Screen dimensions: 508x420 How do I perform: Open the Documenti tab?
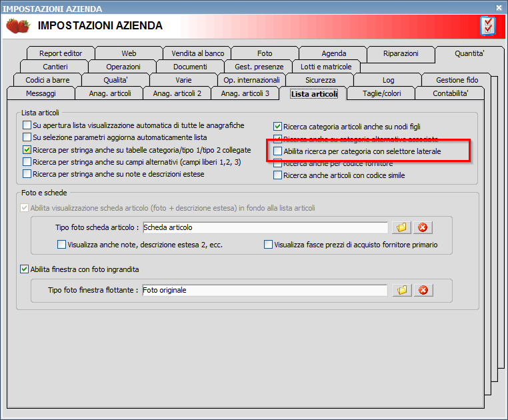[x=190, y=67]
